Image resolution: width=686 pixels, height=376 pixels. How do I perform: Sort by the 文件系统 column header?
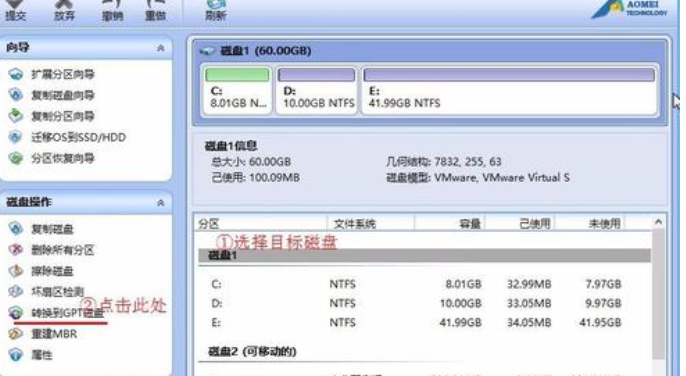coord(371,224)
